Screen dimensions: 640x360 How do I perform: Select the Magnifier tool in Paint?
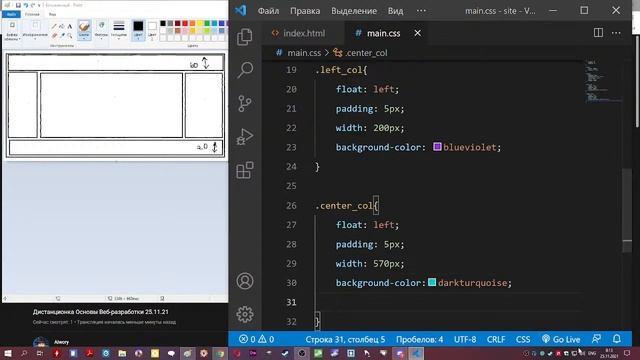click(x=70, y=36)
